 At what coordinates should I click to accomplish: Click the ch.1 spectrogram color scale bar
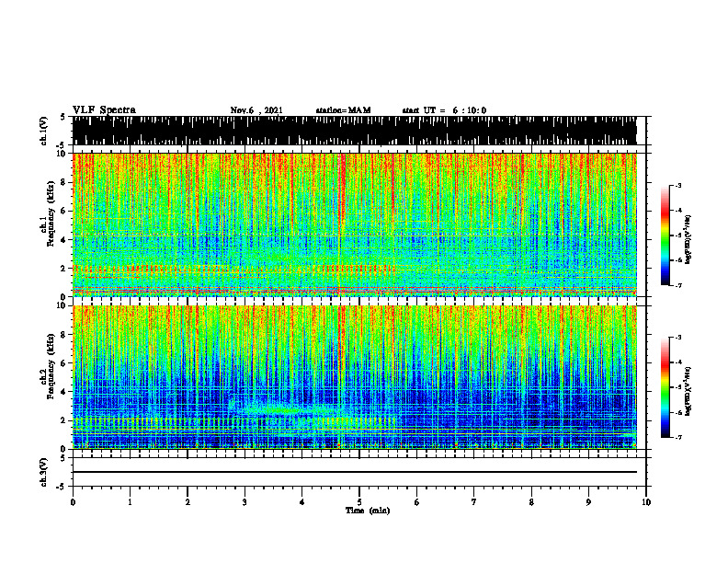coord(665,236)
